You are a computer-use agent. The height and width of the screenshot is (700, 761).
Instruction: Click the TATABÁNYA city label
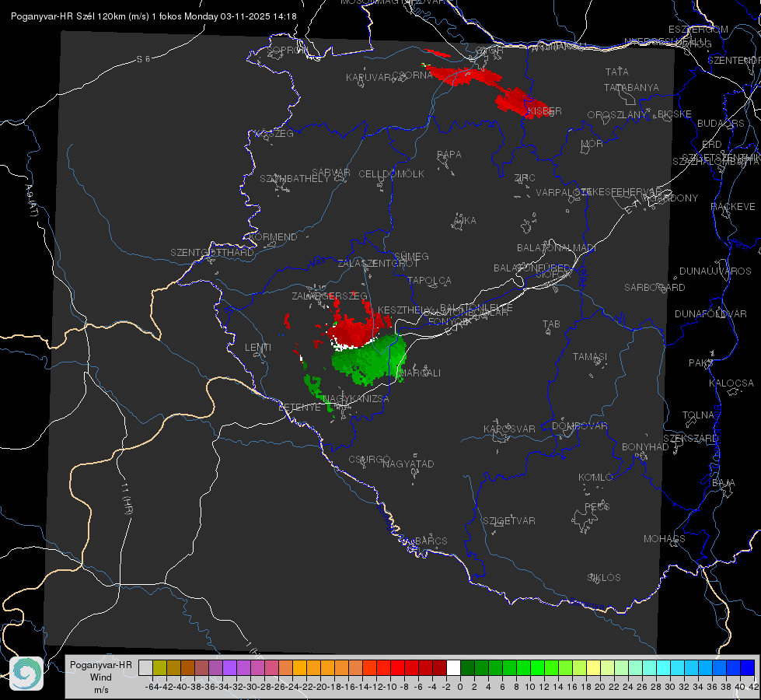pyautogui.click(x=631, y=87)
